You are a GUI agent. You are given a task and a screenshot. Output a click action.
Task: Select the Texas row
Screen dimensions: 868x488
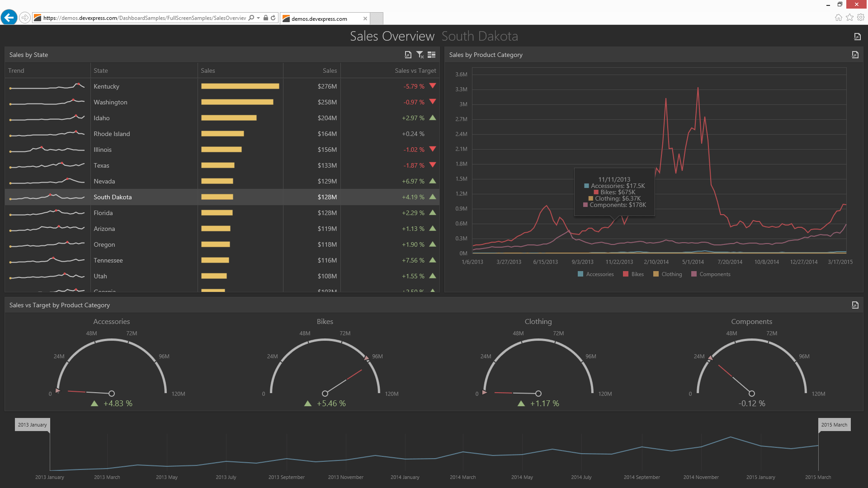[222, 165]
